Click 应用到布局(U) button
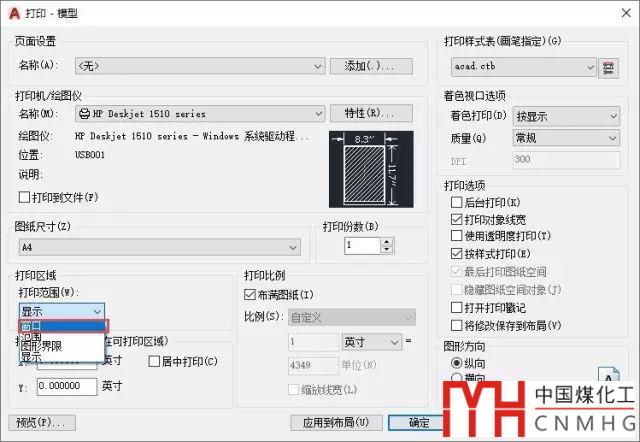This screenshot has height=442, width=640. pos(336,423)
